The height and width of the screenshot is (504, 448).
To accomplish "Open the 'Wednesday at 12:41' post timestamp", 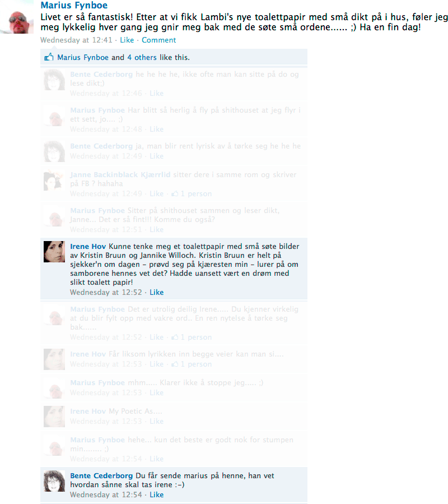I will tap(76, 40).
